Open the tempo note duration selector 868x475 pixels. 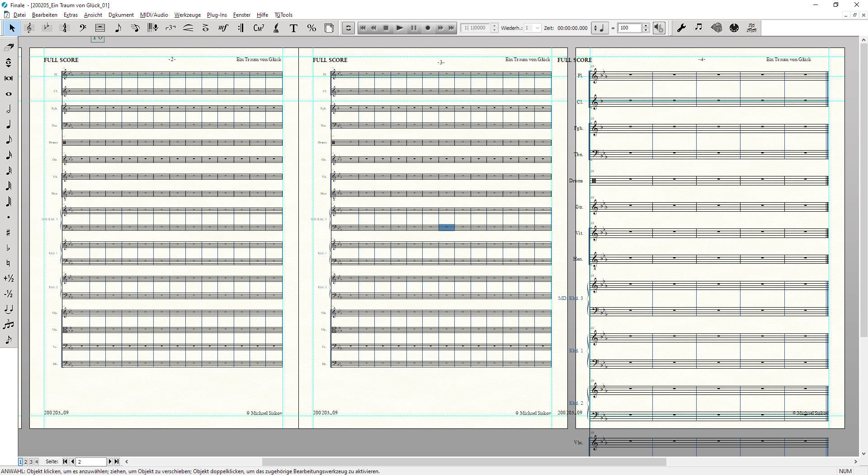pos(599,28)
